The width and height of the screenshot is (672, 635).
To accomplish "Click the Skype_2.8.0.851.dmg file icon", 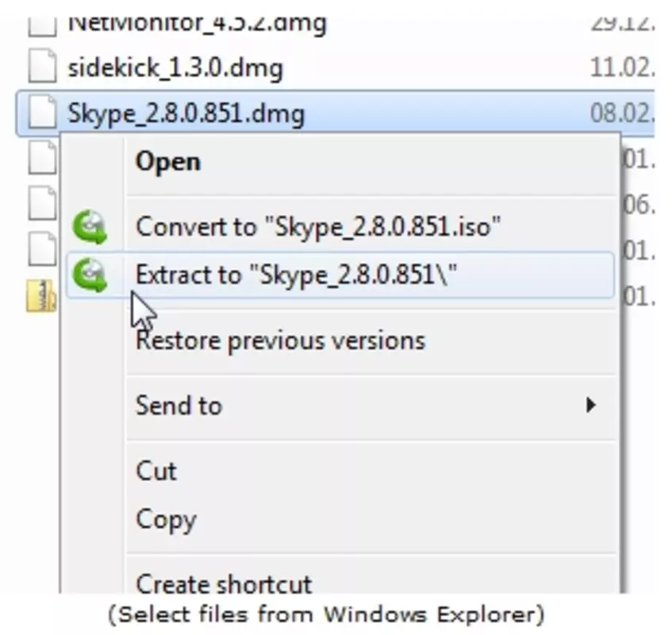I will point(41,111).
